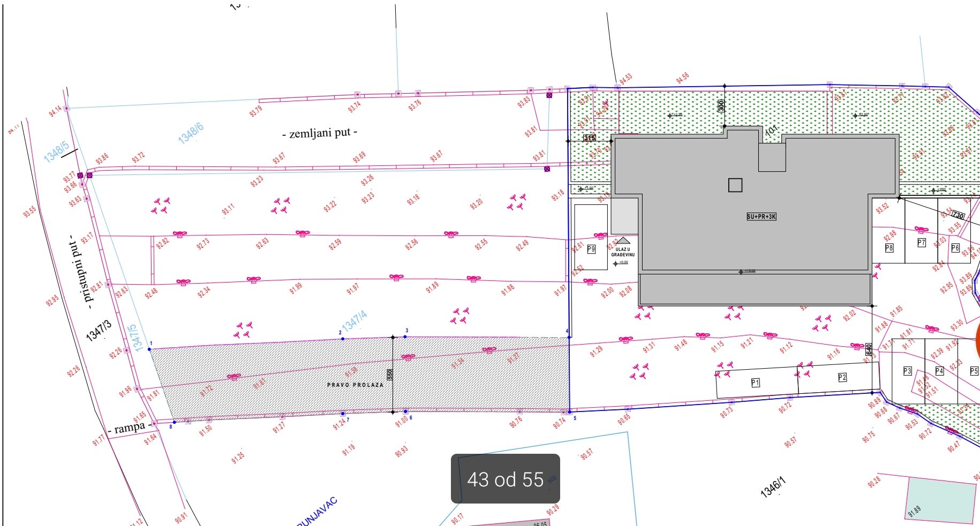
Task: Select parcel number 1346/1
Action: click(x=773, y=487)
